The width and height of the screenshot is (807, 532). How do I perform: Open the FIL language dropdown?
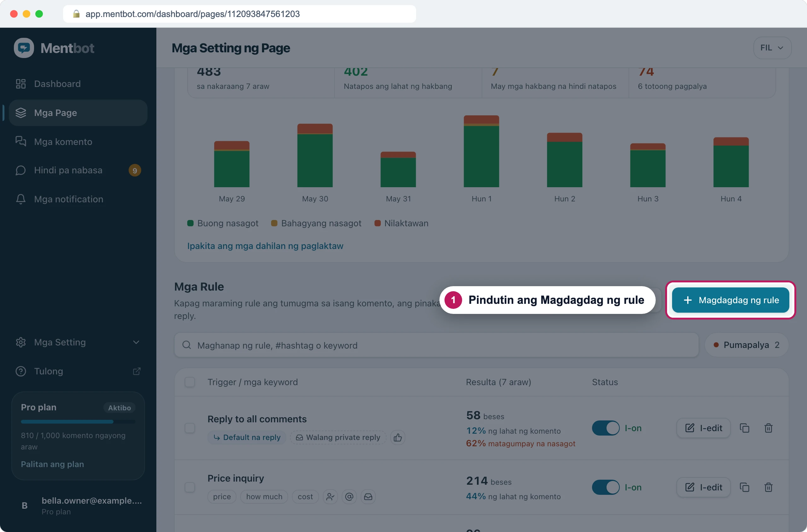coord(772,48)
